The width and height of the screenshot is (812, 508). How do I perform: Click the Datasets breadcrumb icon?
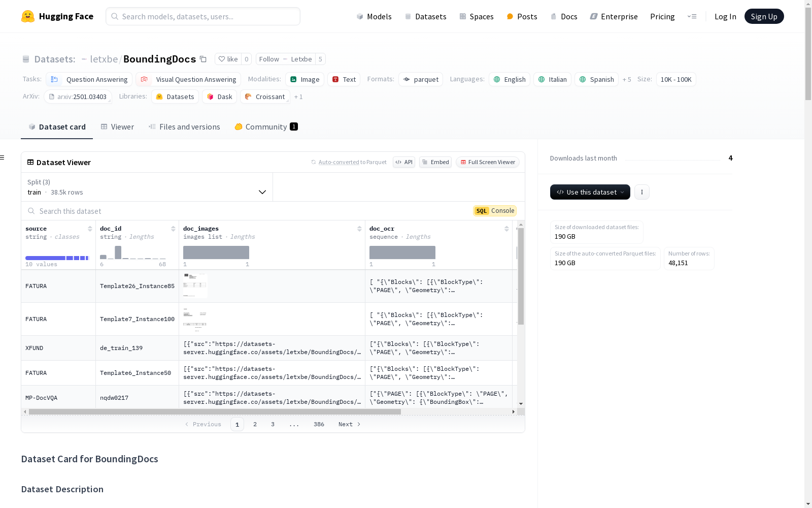26,59
